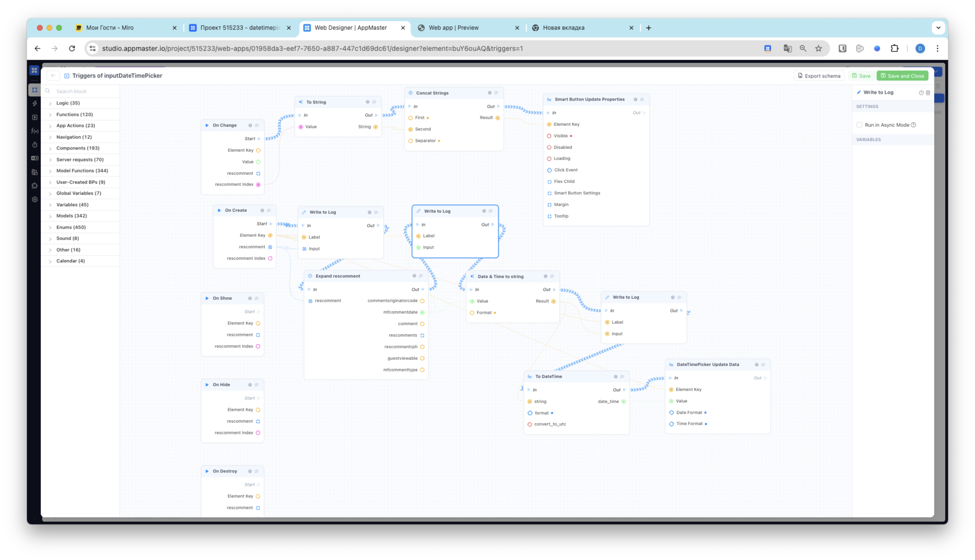Click comment icon on Concat Strings block

496,93
